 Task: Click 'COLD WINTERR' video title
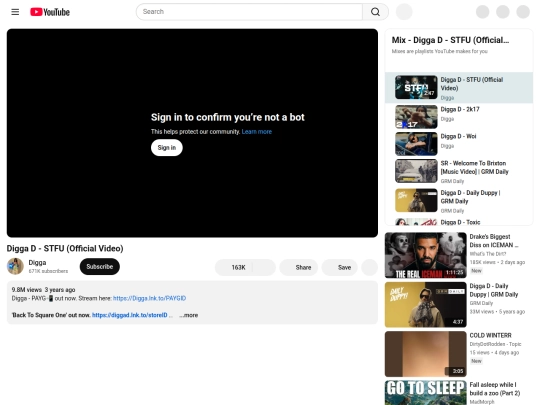(490, 335)
